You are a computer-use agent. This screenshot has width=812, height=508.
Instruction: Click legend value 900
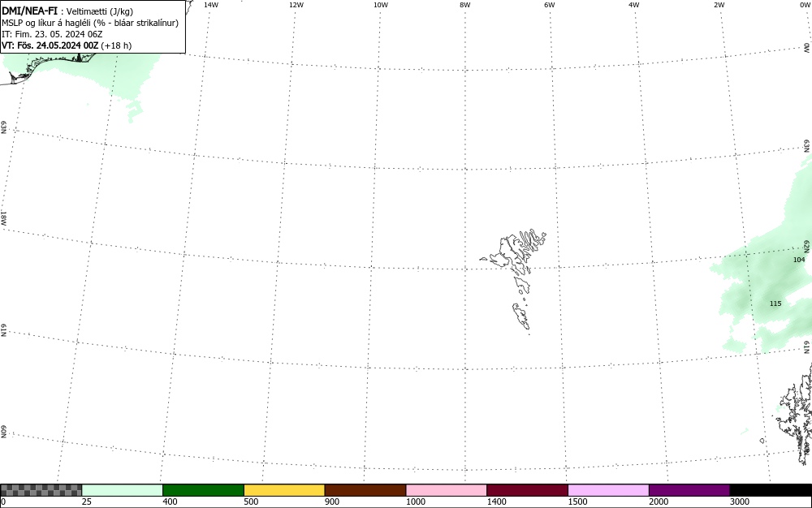[332, 502]
